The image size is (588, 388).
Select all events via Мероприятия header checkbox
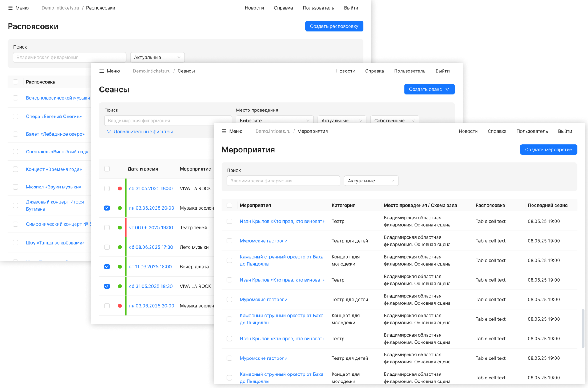(x=229, y=205)
